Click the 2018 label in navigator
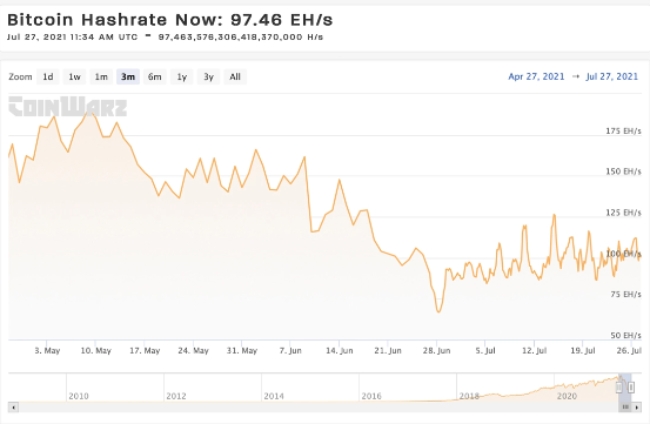Viewport: 650px width, 424px height. [469, 396]
